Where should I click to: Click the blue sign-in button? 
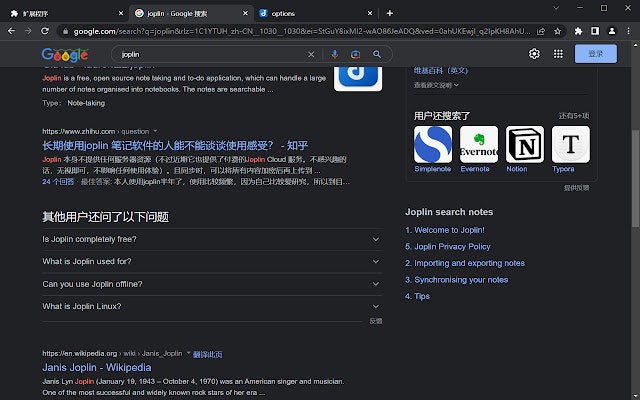tap(596, 54)
